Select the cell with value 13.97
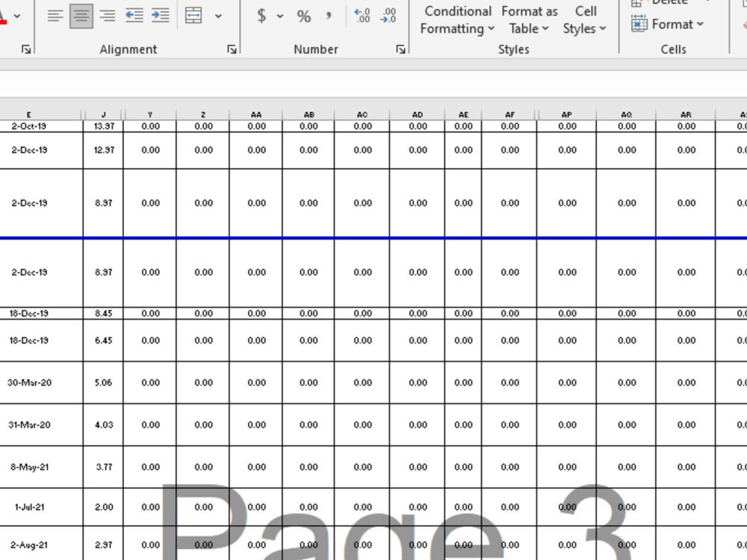The width and height of the screenshot is (747, 560). 103,126
